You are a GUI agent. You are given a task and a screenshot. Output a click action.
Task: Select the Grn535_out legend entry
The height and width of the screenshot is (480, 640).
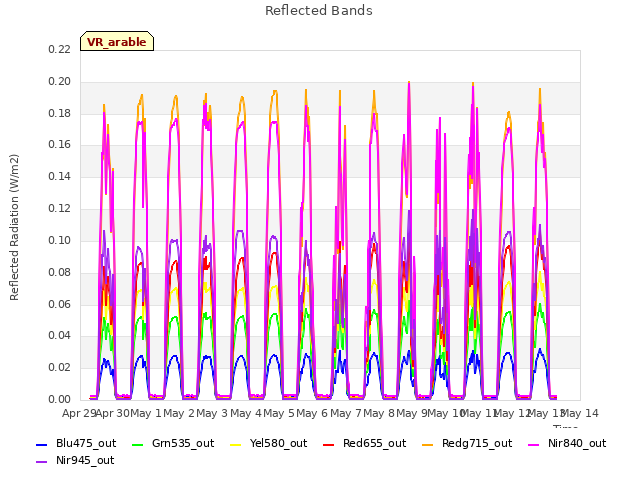coord(173,443)
